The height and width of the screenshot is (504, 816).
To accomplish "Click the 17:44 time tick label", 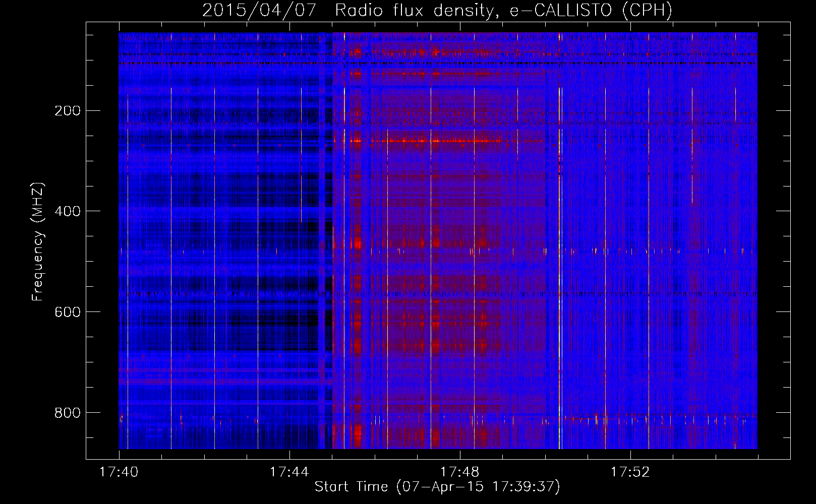I will [289, 472].
